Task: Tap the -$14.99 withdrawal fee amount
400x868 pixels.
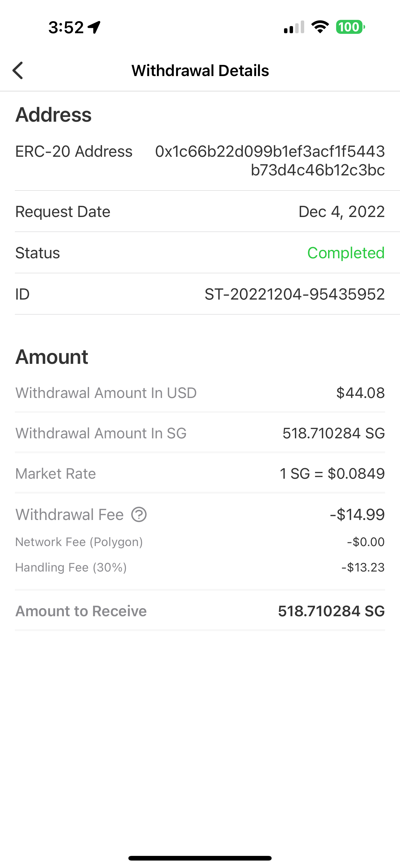Action: click(x=357, y=514)
